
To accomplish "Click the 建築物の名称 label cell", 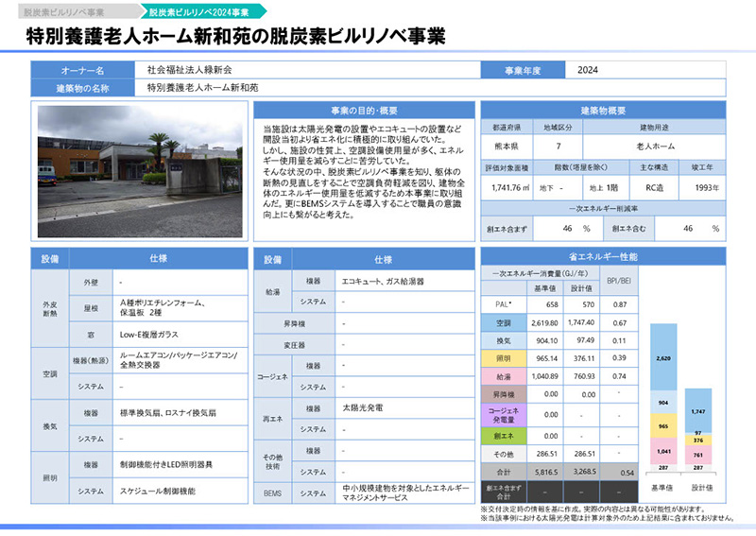I will coord(82,88).
